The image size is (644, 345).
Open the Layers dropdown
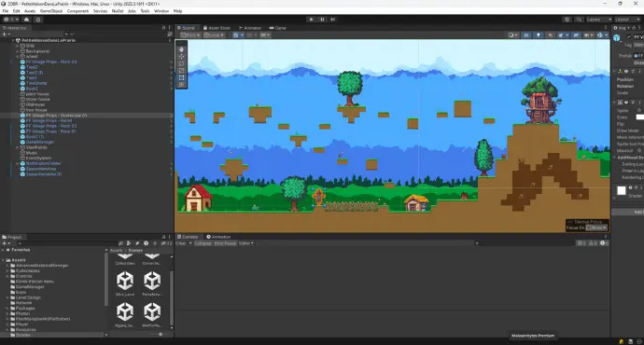[598, 20]
